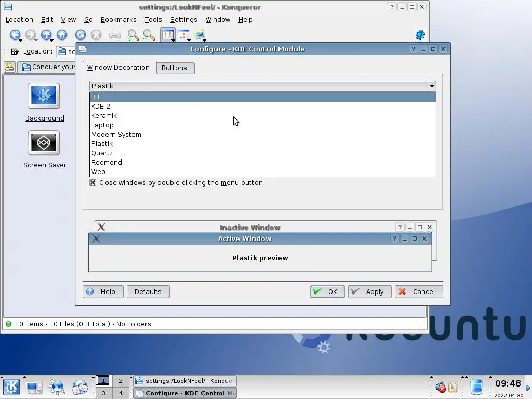Switch to virtual desktop 4
The image size is (532, 399).
(x=121, y=393)
